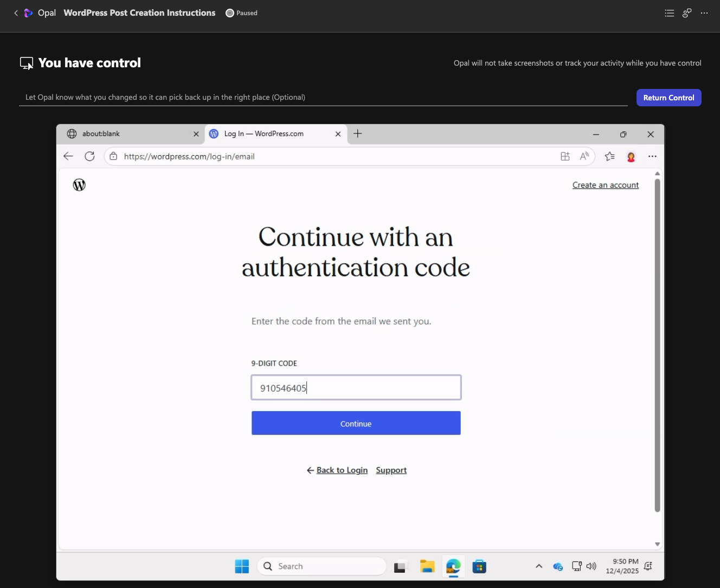The height and width of the screenshot is (588, 720).
Task: Click Return Control button
Action: pos(668,98)
